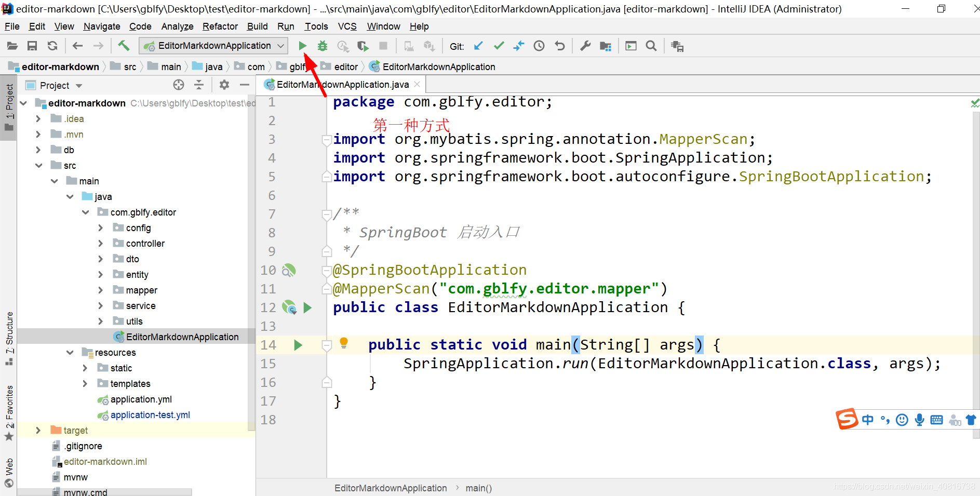Click the Debug bug icon
The width and height of the screenshot is (980, 496).
click(x=323, y=46)
